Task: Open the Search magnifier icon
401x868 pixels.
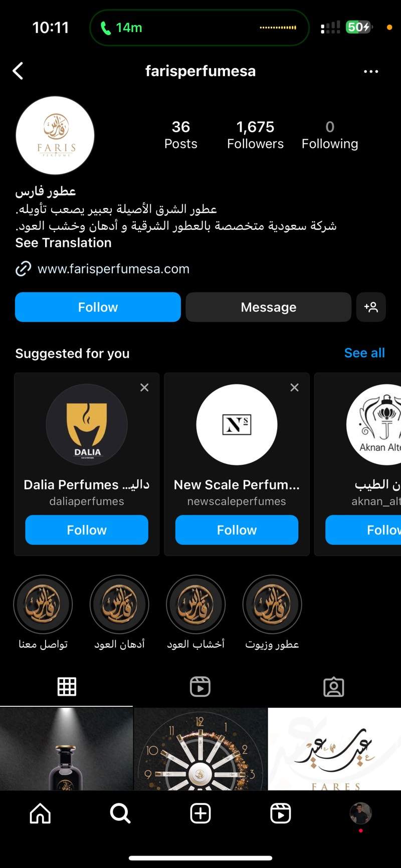Action: coord(120,813)
